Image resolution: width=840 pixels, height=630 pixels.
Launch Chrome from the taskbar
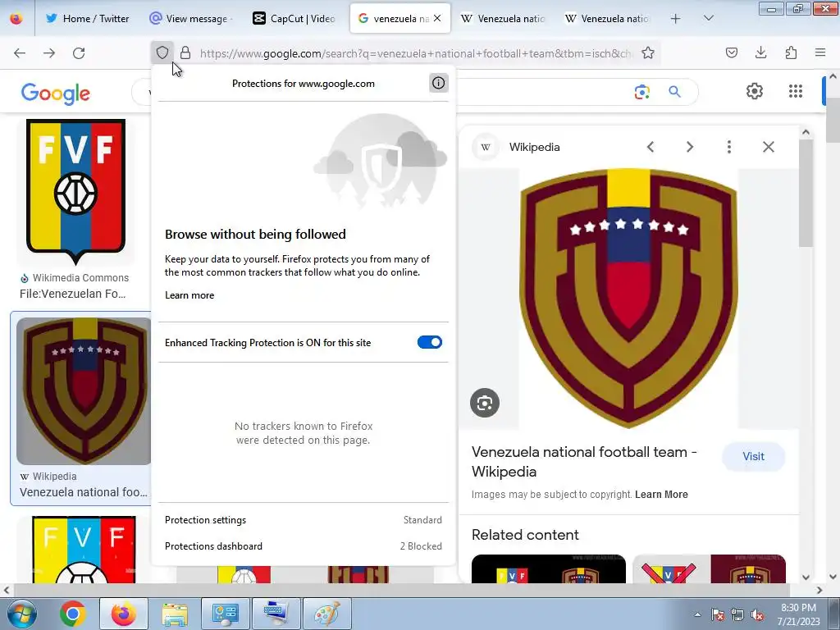[72, 614]
